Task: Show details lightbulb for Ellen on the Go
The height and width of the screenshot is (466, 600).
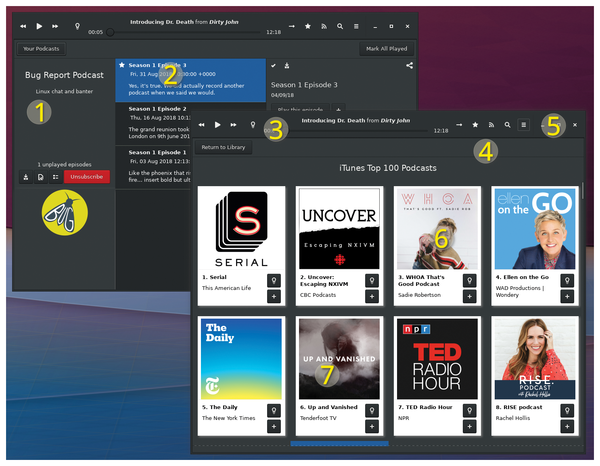Action: [567, 280]
